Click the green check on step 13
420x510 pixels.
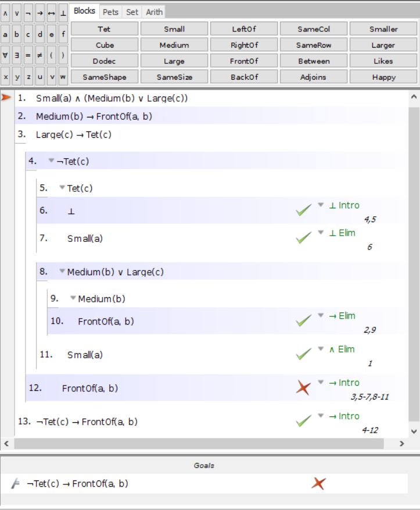[304, 421]
